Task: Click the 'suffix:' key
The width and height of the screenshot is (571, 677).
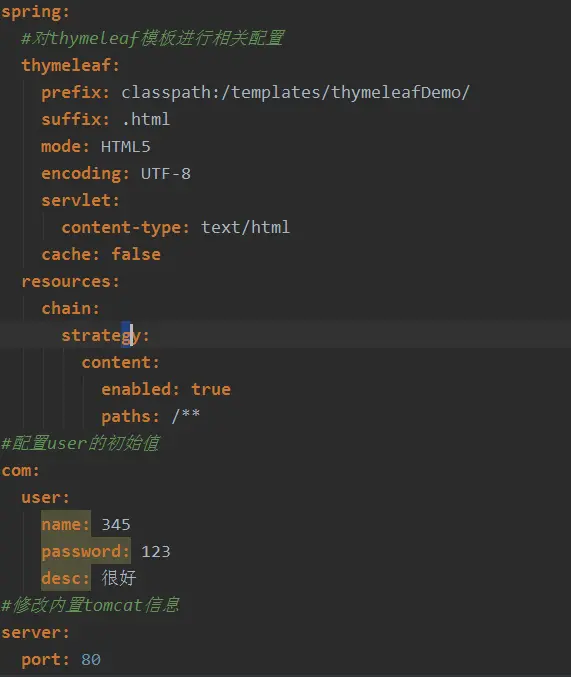Action: coord(76,120)
